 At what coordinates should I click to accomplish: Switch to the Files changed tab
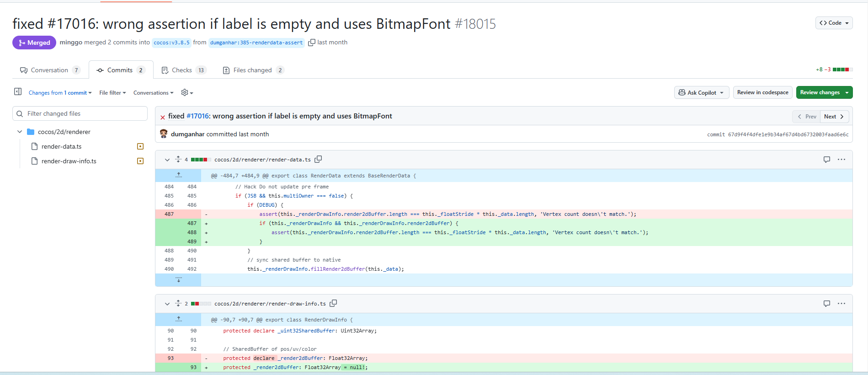253,70
